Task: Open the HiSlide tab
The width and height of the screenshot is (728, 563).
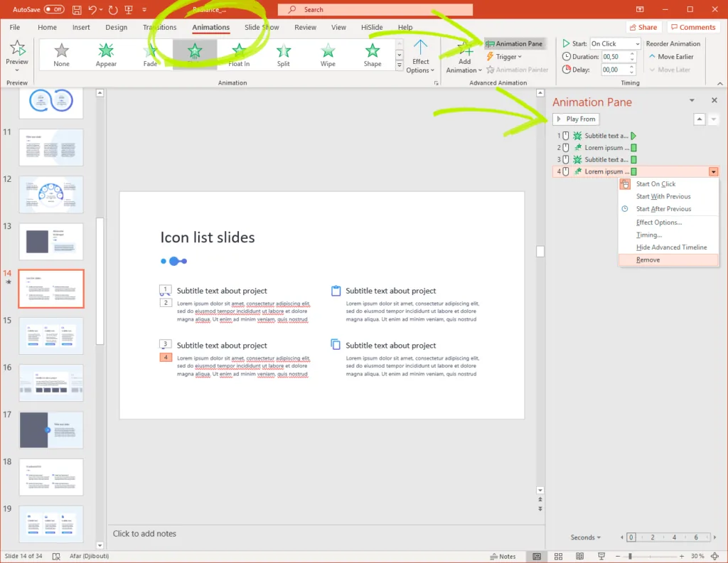Action: coord(372,28)
